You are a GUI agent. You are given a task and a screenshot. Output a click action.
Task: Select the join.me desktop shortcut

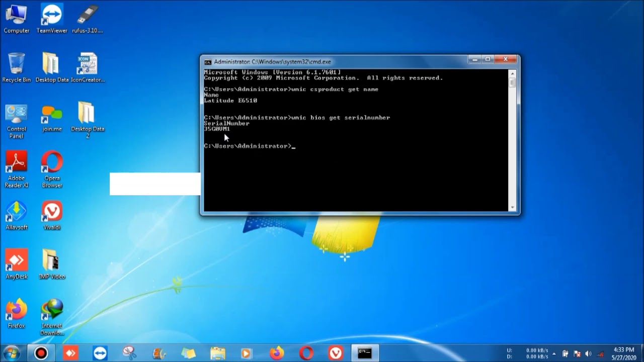[52, 119]
